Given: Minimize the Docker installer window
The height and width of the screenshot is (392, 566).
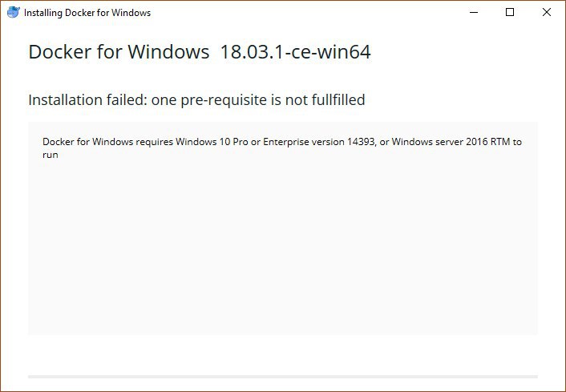Looking at the screenshot, I should point(475,13).
